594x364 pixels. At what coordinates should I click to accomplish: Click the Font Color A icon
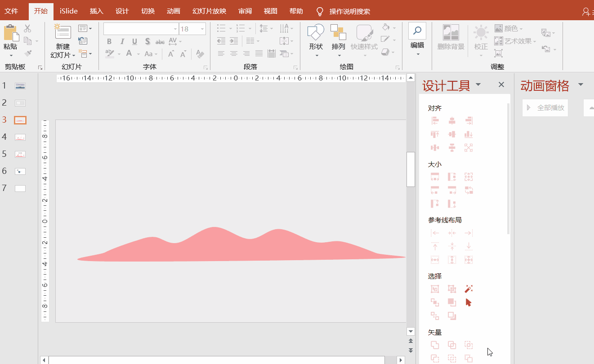pos(129,54)
